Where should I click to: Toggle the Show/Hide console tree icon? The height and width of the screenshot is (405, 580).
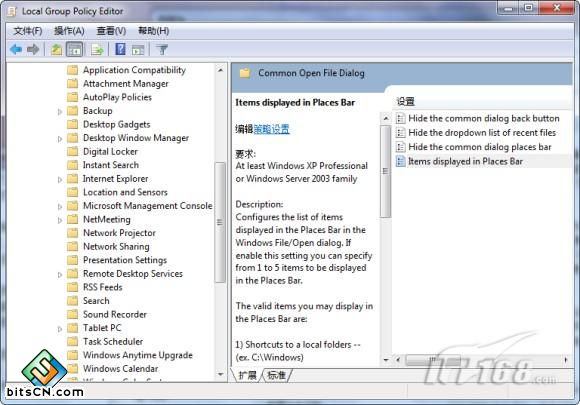(x=74, y=49)
